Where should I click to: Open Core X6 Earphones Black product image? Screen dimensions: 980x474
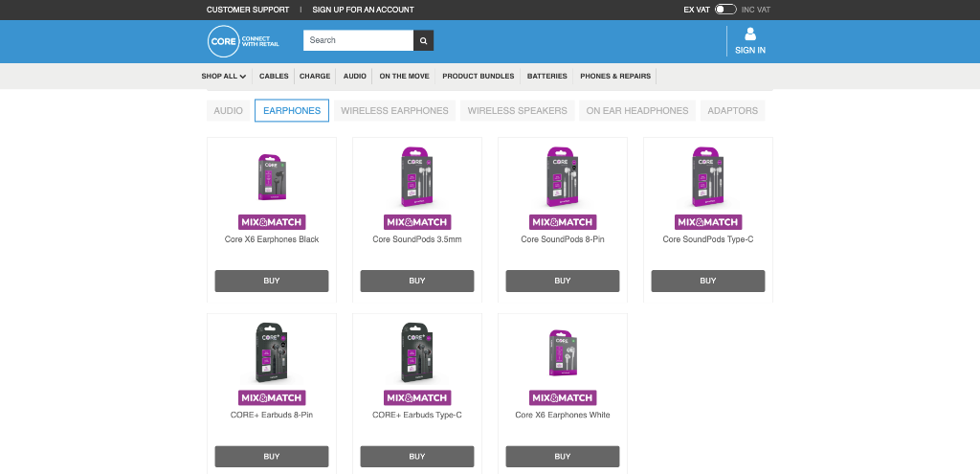272,177
